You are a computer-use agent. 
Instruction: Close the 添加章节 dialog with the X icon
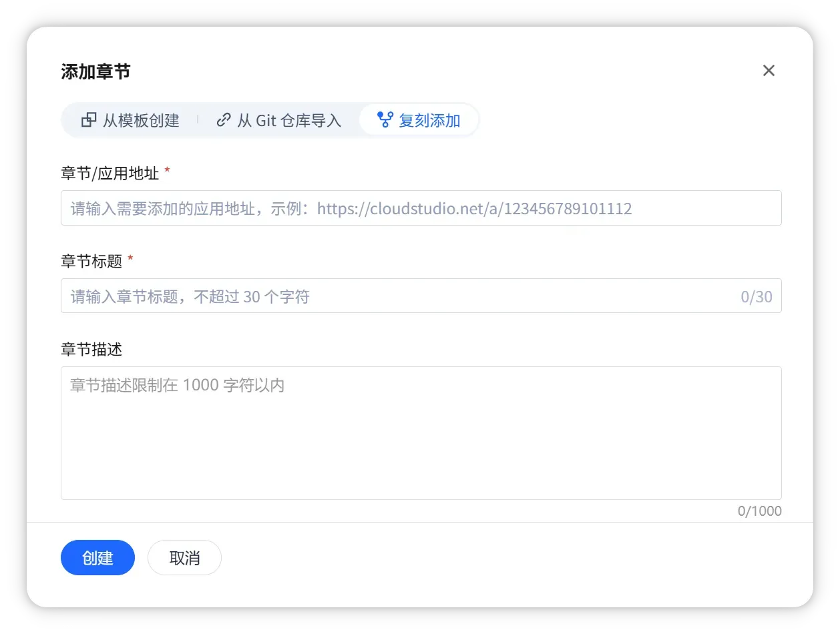point(769,71)
